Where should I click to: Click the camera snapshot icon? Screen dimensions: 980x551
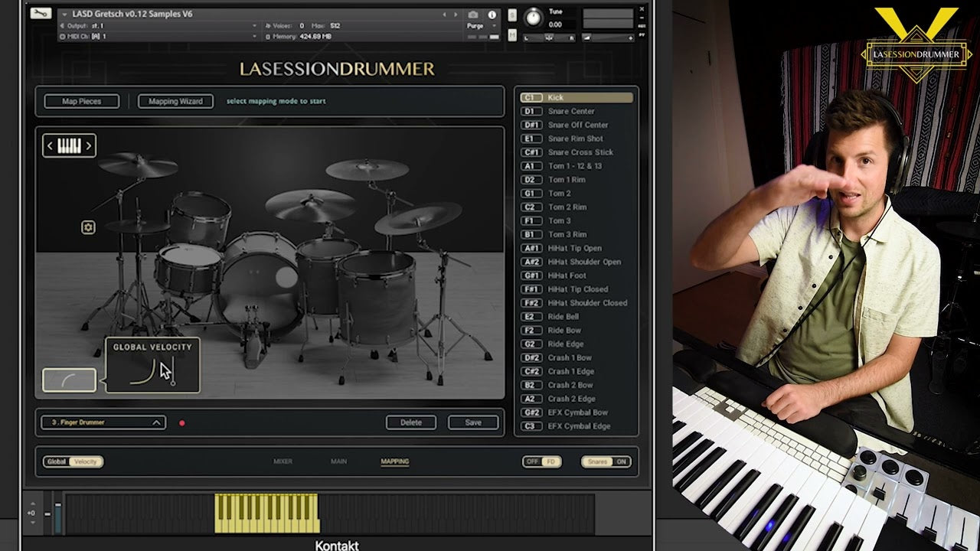point(473,15)
